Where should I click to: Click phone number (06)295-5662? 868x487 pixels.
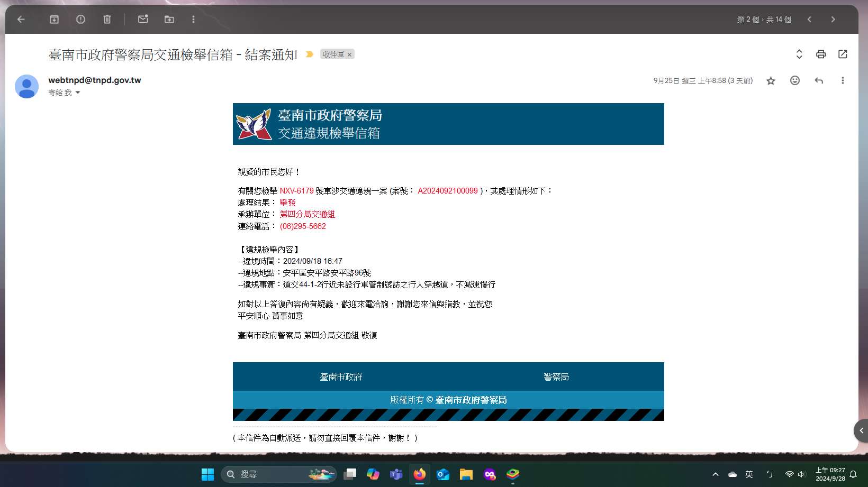303,226
